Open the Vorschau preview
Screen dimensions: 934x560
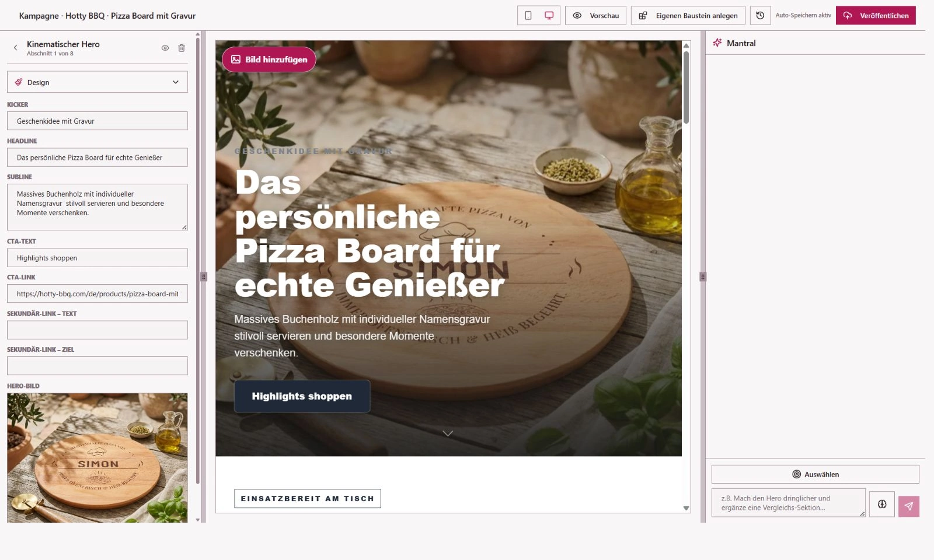595,16
